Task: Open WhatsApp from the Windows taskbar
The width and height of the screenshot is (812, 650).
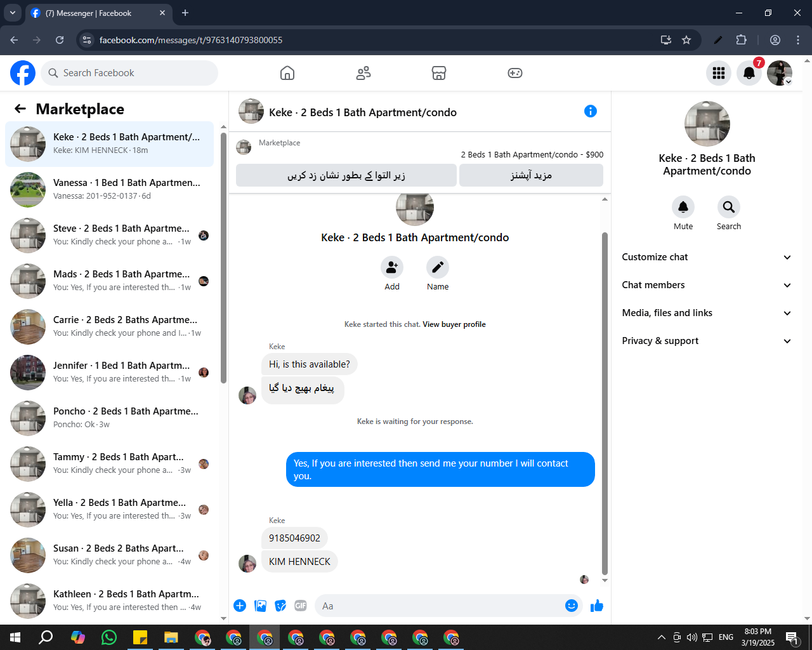Action: [109, 637]
